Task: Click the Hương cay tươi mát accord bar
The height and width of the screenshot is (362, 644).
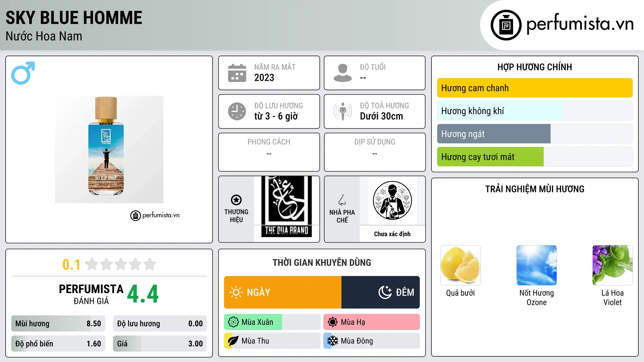Action: point(535,157)
